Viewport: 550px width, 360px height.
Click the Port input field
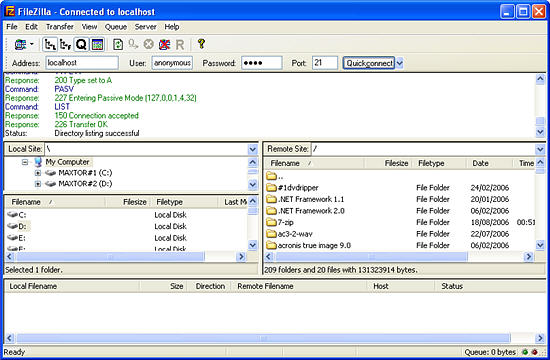pyautogui.click(x=325, y=63)
